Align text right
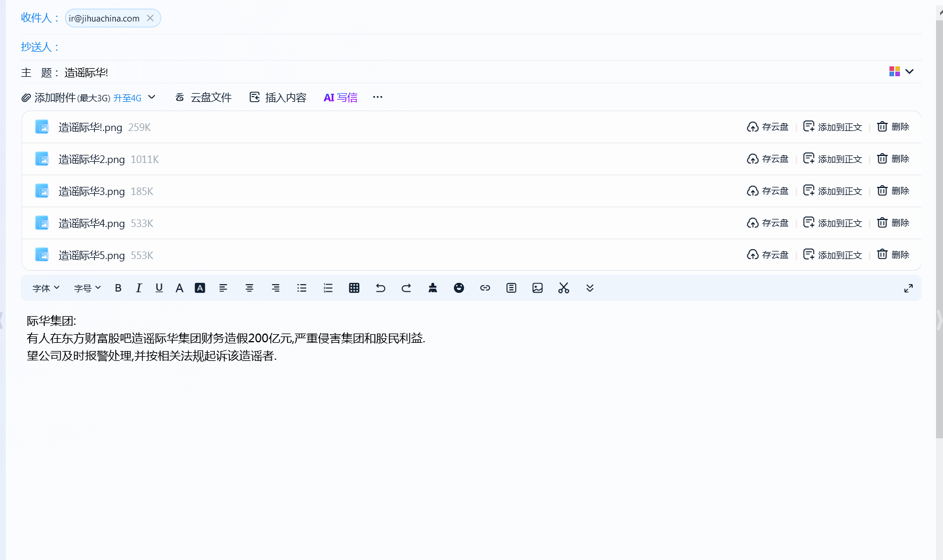 click(x=275, y=288)
